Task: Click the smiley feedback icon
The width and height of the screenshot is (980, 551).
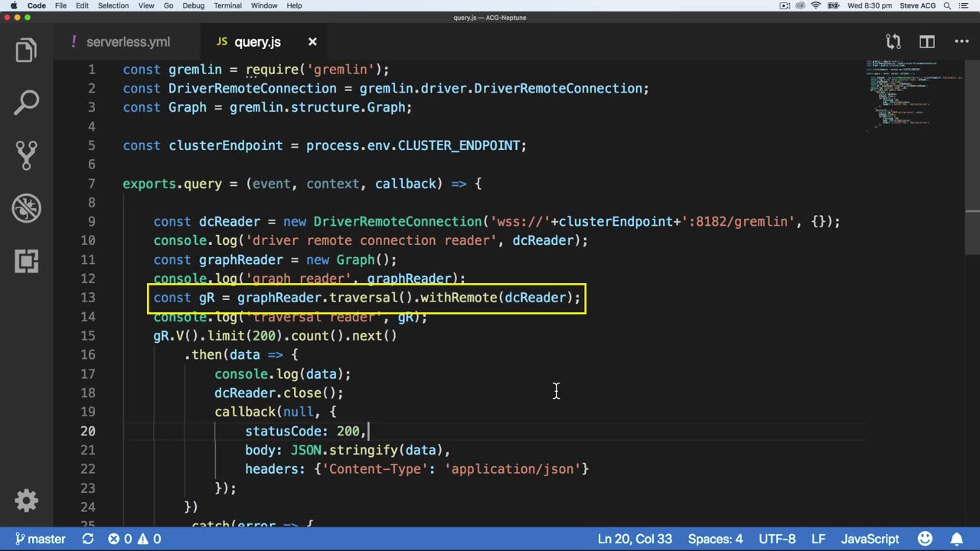Action: point(925,539)
